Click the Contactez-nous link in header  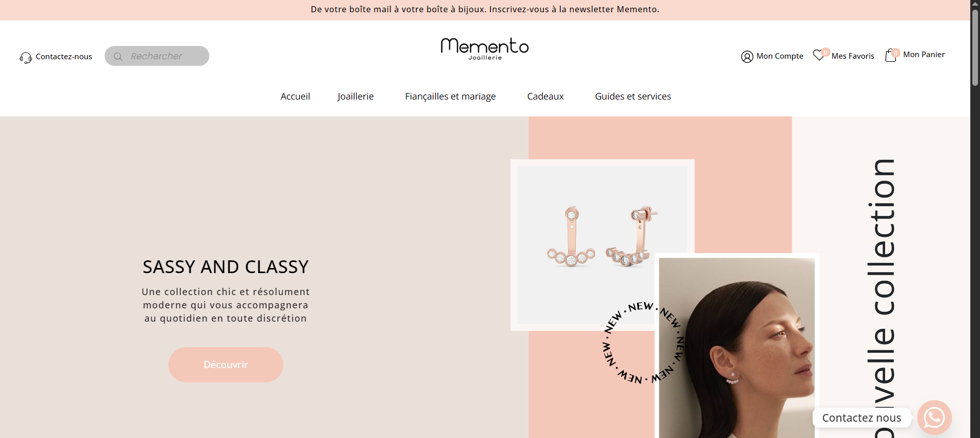(x=64, y=57)
